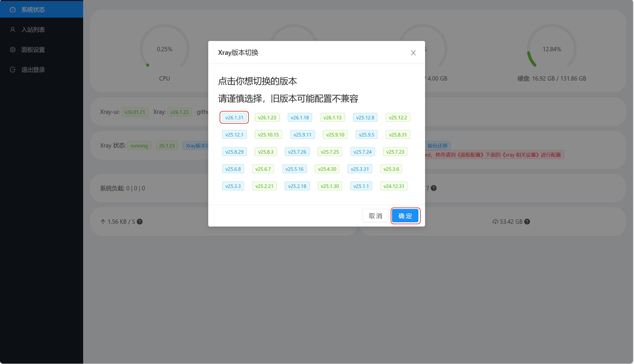Select version v25.8.29
This screenshot has width=634, height=364.
pos(234,152)
